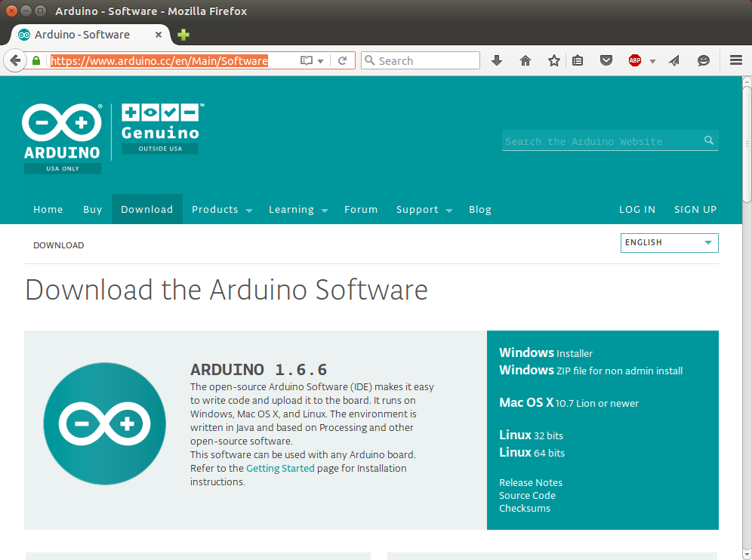This screenshot has height=560, width=752.
Task: Download Linux 32 bits version
Action: pos(531,435)
